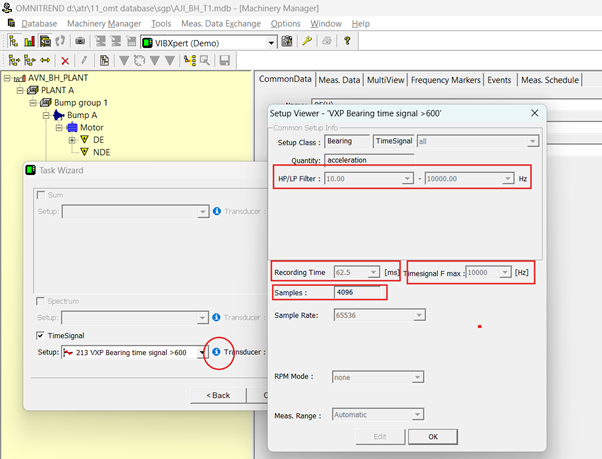Collapse the PLANT A tree node
The width and height of the screenshot is (602, 459).
click(20, 90)
